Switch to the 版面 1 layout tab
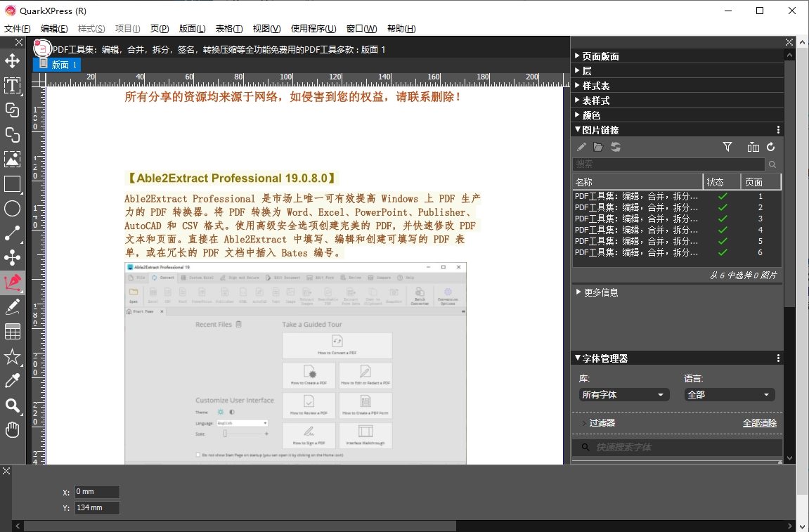The width and height of the screenshot is (809, 532). (57, 65)
